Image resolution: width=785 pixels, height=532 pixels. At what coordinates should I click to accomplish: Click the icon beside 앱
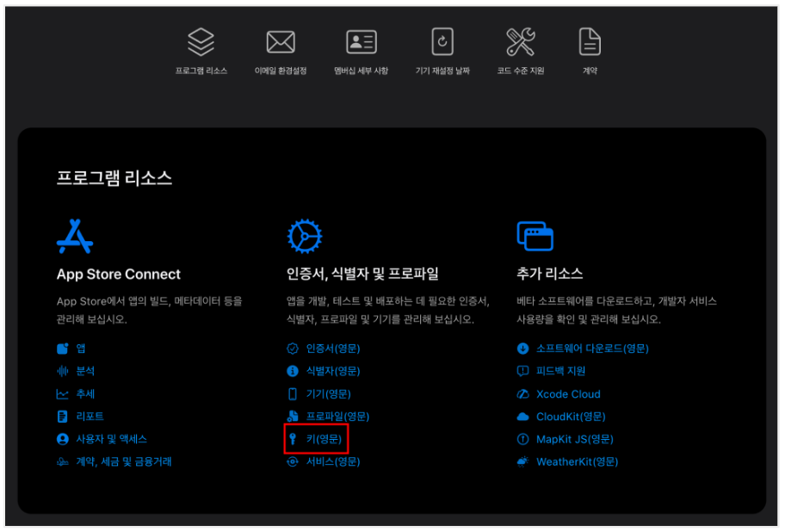(63, 349)
